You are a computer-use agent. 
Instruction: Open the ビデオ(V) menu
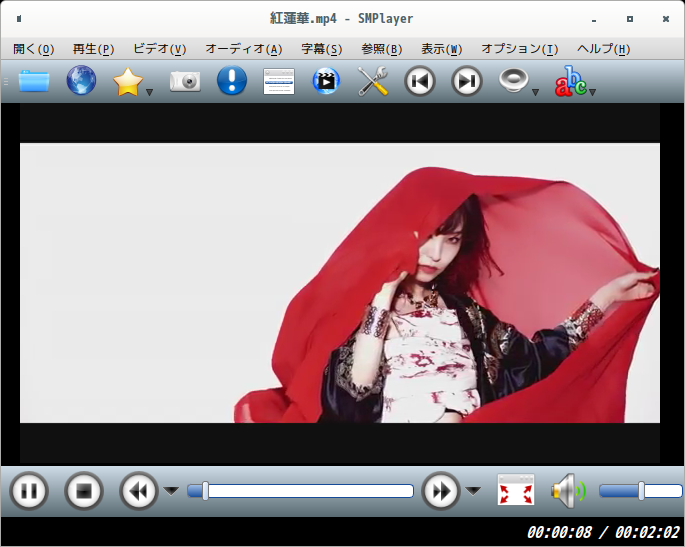coord(159,49)
